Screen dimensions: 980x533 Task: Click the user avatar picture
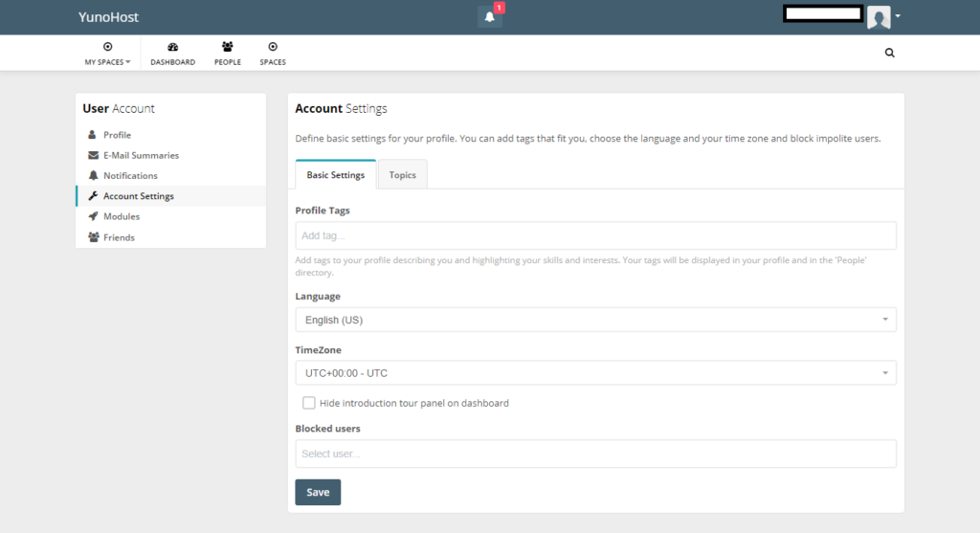pyautogui.click(x=879, y=17)
